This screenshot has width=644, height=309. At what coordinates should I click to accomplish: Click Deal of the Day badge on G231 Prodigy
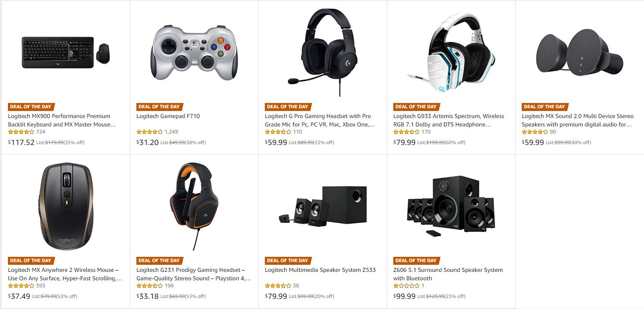pyautogui.click(x=159, y=260)
